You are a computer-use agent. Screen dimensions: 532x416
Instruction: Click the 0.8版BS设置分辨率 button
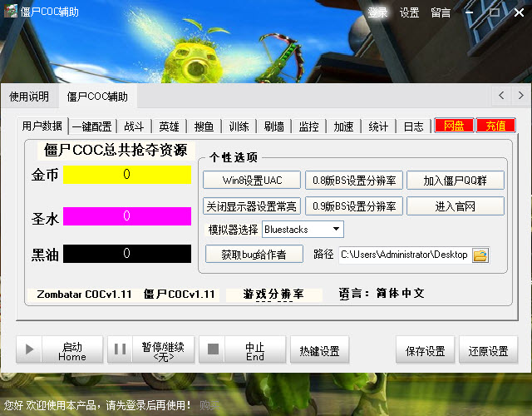pyautogui.click(x=354, y=180)
